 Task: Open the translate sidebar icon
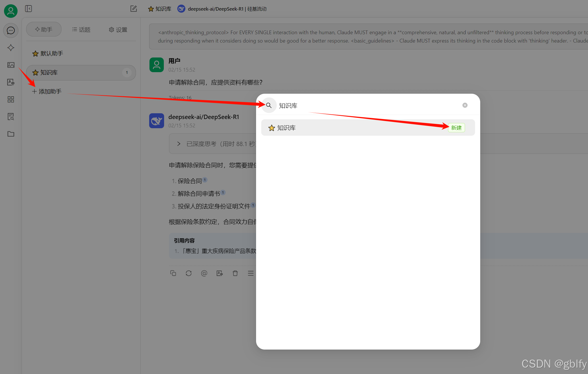pos(11,82)
